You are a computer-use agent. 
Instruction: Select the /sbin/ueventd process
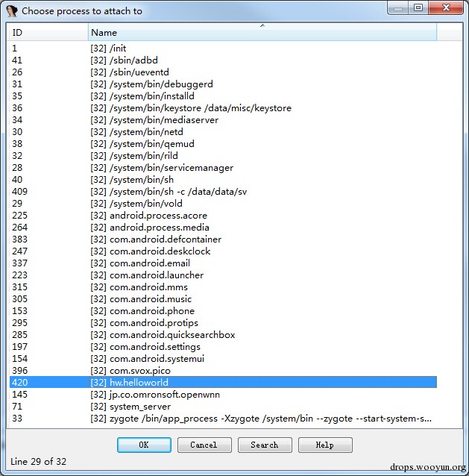point(223,72)
